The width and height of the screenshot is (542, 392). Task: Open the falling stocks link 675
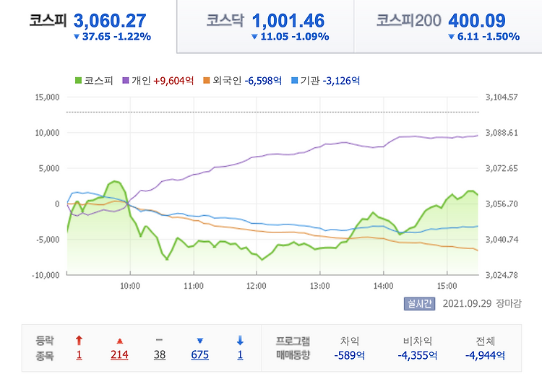(x=199, y=355)
